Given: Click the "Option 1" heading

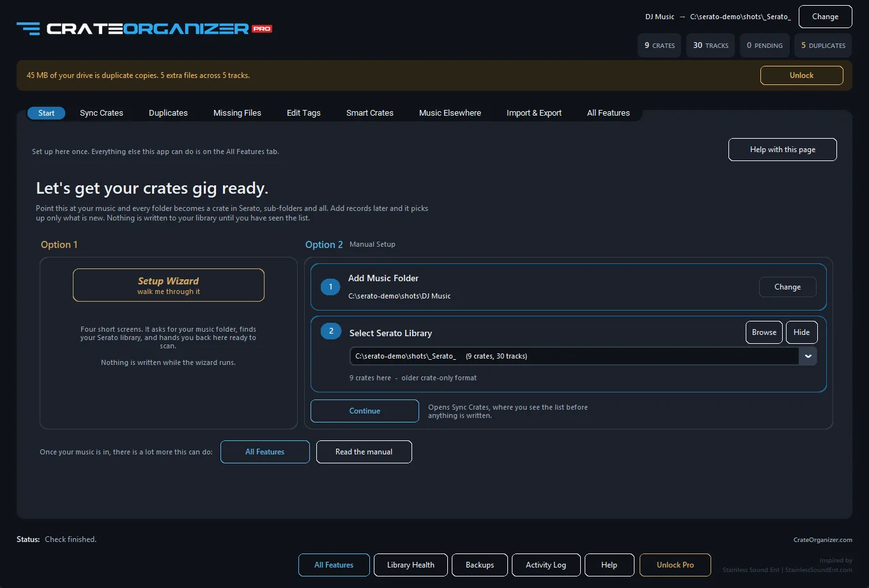Looking at the screenshot, I should click(x=59, y=245).
